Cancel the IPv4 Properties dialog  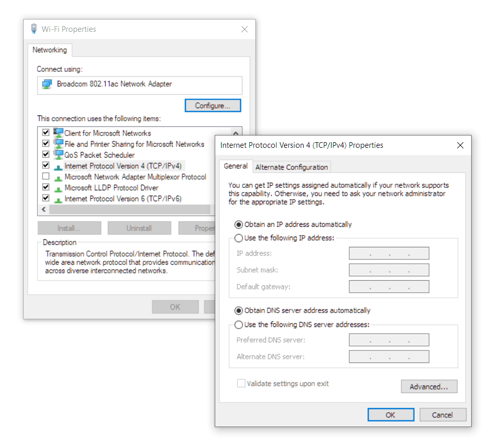pyautogui.click(x=442, y=415)
